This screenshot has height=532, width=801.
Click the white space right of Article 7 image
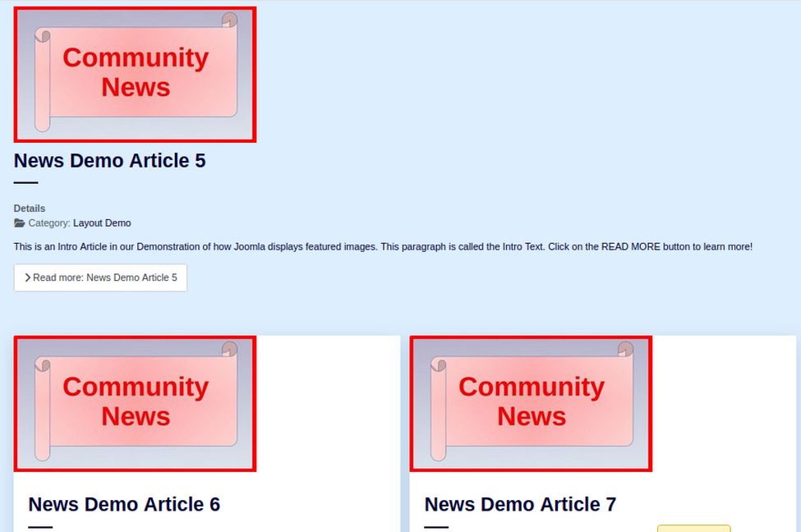click(x=723, y=403)
